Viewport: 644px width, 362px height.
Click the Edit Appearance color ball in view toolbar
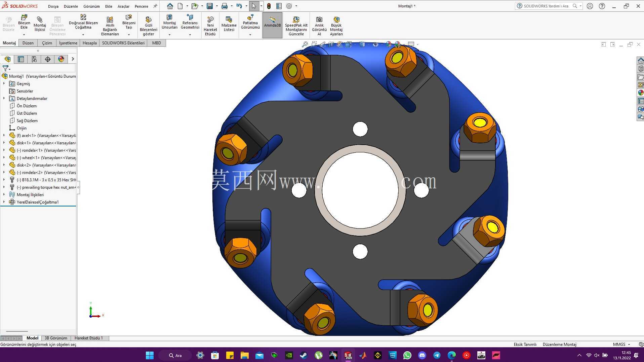click(x=389, y=44)
